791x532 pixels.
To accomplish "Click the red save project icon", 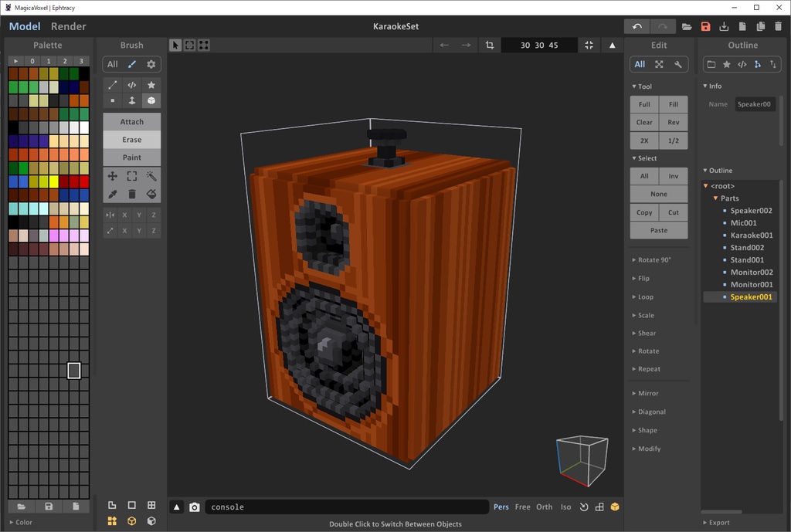I will (705, 26).
